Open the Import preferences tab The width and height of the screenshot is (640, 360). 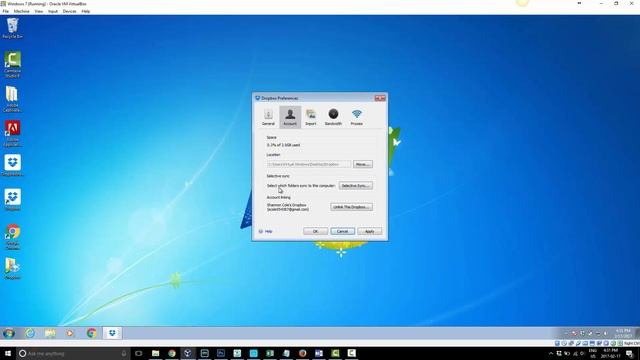[x=311, y=117]
